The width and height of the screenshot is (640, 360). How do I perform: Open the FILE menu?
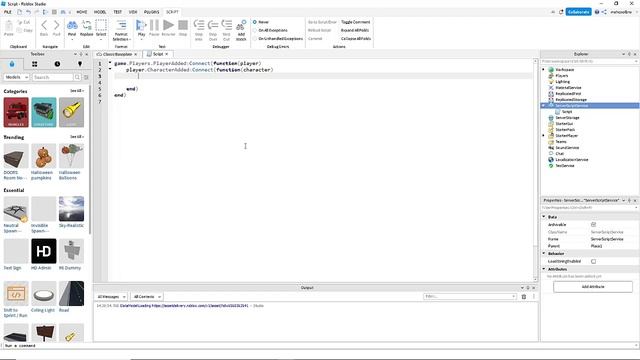click(8, 12)
